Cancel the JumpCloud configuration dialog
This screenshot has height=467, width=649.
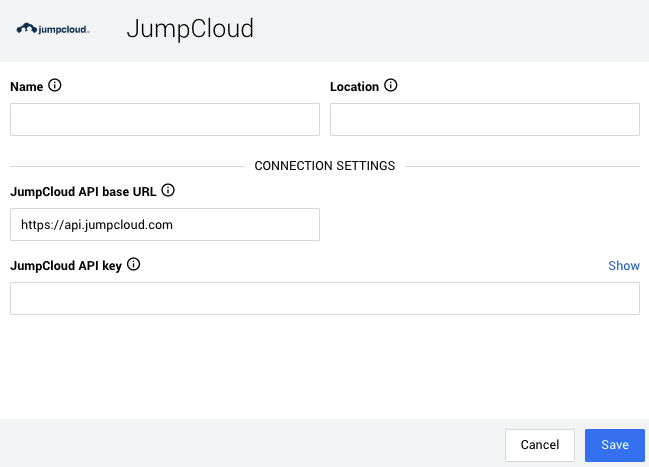tap(540, 445)
